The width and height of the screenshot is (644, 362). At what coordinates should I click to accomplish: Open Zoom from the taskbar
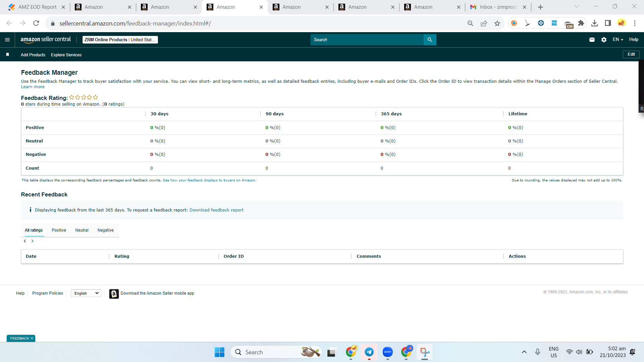click(388, 352)
